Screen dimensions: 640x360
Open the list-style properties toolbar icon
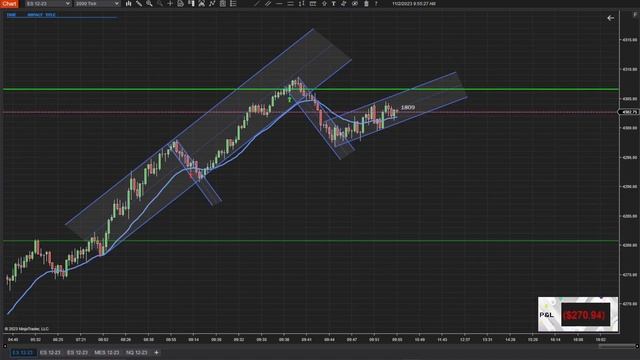233,4
